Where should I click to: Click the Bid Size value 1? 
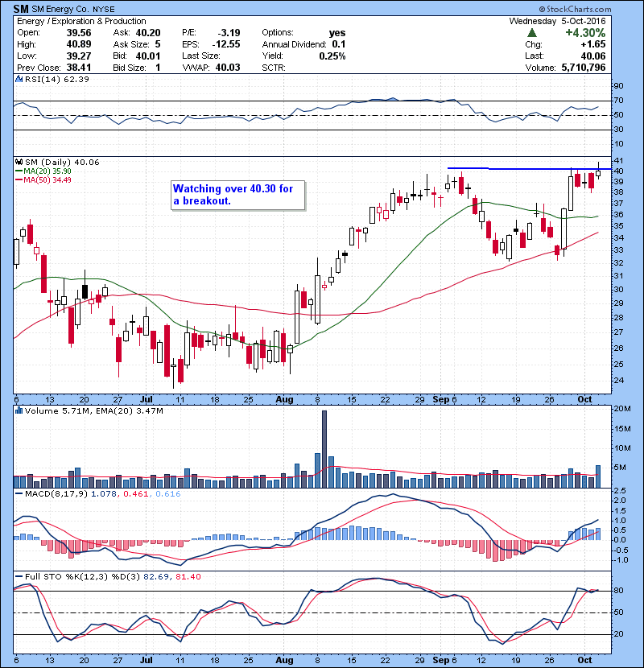[158, 68]
